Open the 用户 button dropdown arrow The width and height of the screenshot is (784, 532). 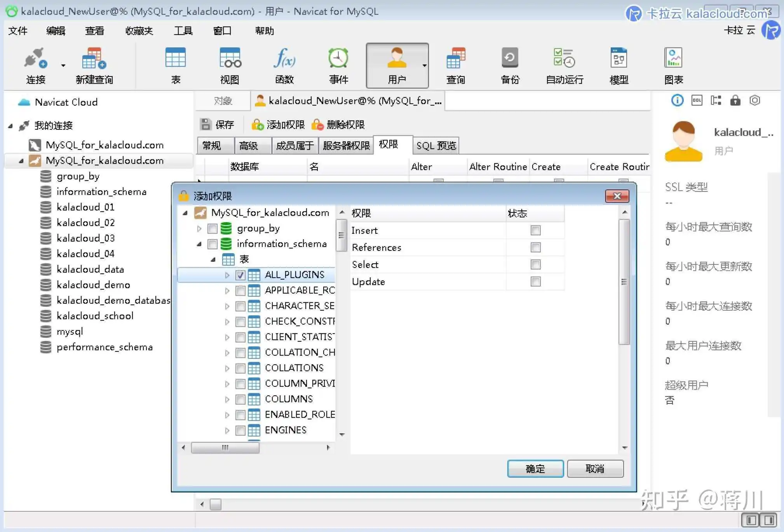(x=424, y=66)
